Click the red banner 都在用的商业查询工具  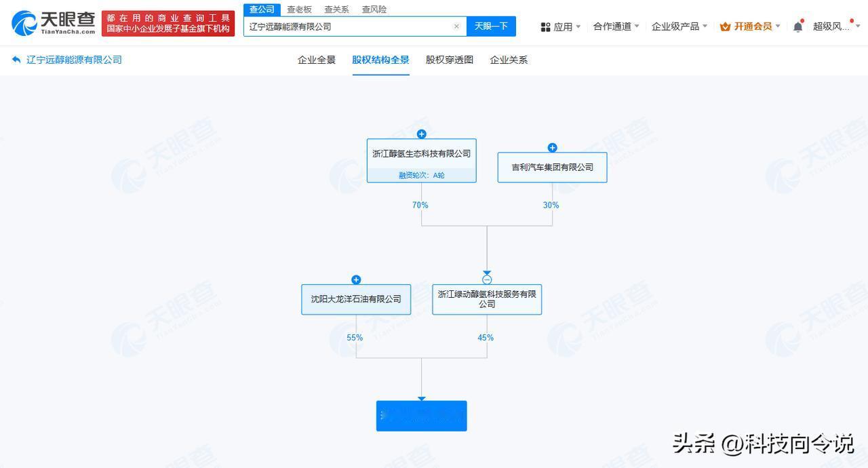(x=168, y=23)
